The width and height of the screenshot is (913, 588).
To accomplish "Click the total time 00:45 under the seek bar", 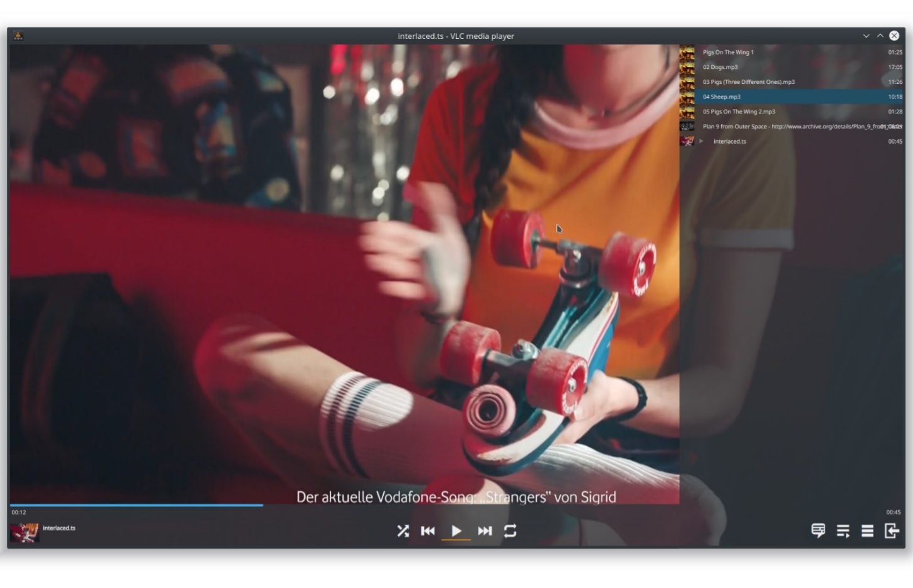I will coord(893,512).
